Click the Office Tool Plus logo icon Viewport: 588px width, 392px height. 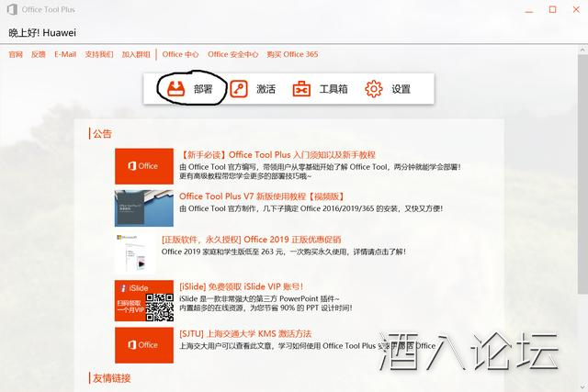pyautogui.click(x=12, y=9)
